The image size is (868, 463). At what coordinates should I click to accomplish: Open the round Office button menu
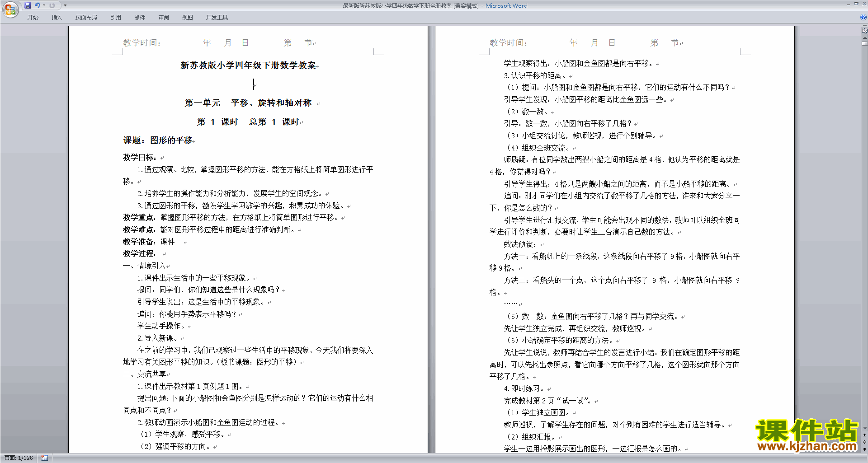[x=10, y=9]
